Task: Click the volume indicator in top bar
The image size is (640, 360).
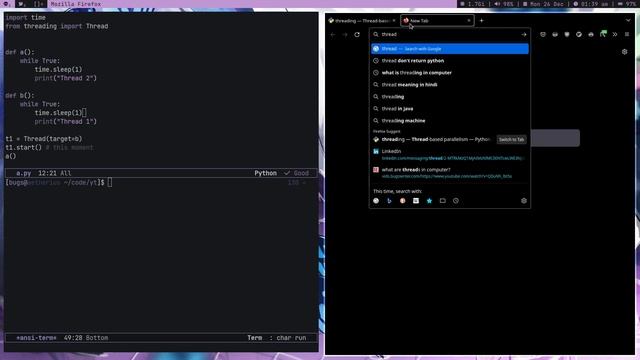Action: [504, 4]
